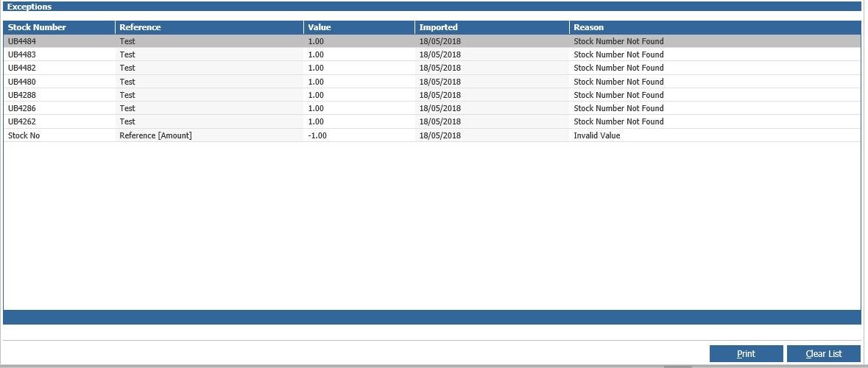Click the 'Reference [Amount]' cell

(155, 135)
